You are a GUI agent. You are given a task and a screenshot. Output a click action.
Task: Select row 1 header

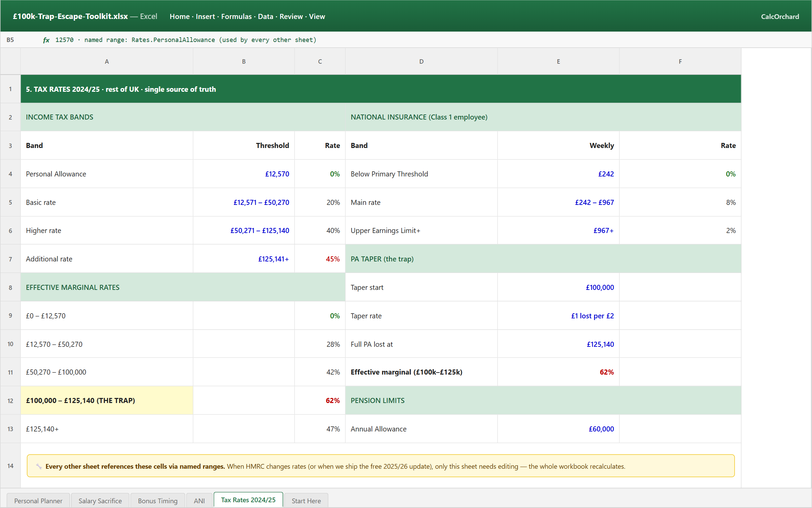pyautogui.click(x=10, y=89)
